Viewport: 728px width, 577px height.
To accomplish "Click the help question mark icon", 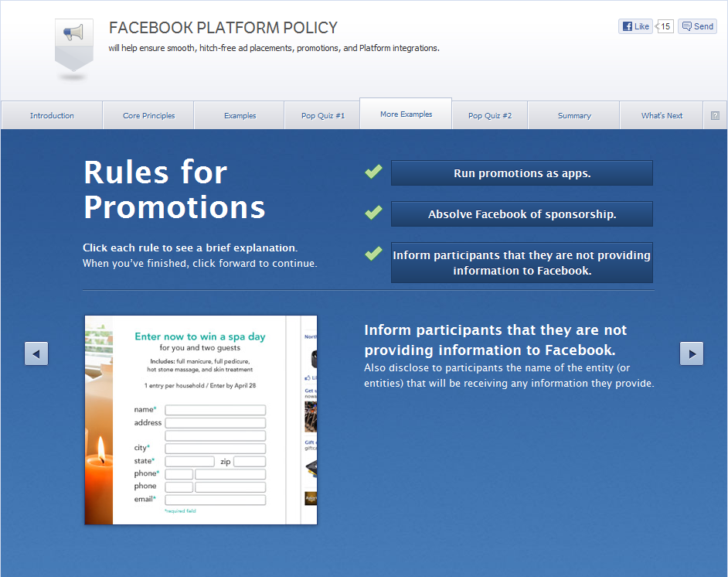I will pyautogui.click(x=715, y=116).
